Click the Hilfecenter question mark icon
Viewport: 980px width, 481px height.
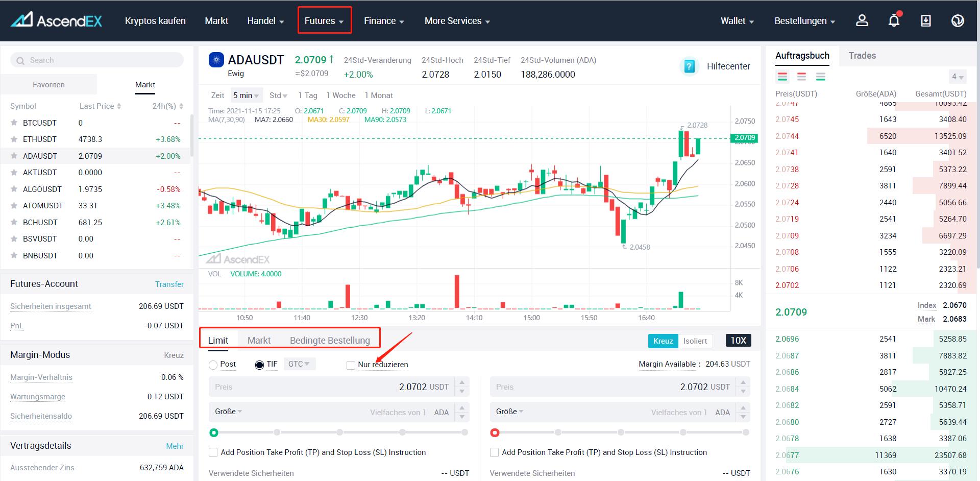tap(689, 66)
